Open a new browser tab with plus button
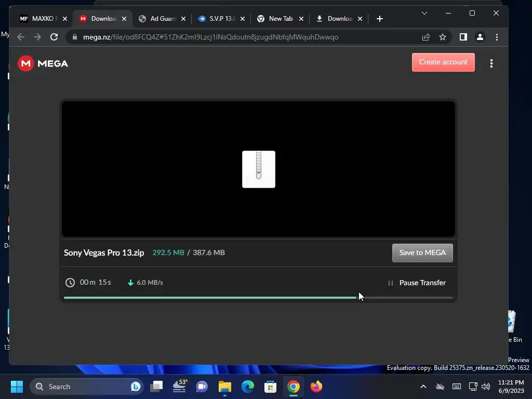This screenshot has width=532, height=399. pyautogui.click(x=380, y=19)
